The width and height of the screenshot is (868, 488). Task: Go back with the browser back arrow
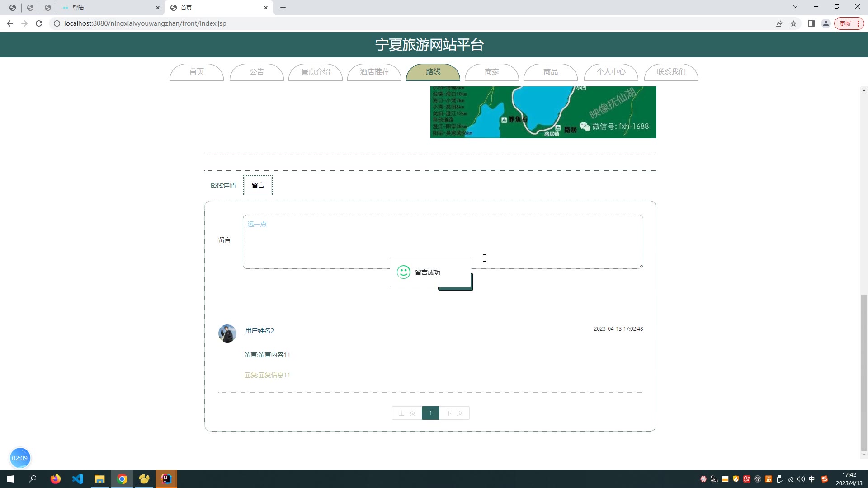[x=10, y=23]
